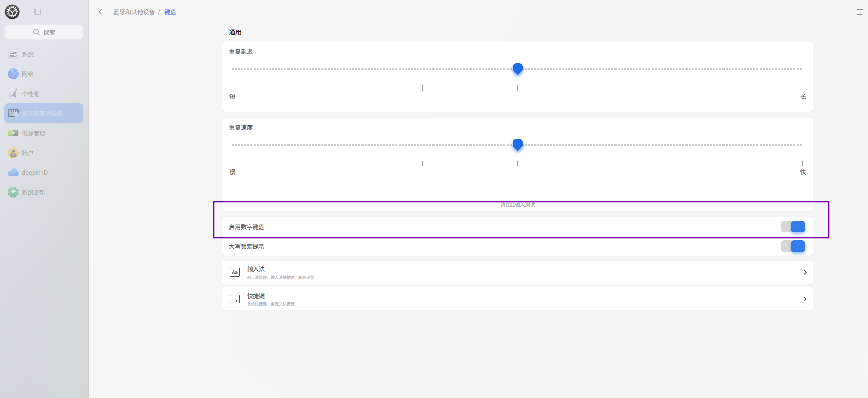
Task: Open deepin ID in the sidebar
Action: tap(44, 172)
